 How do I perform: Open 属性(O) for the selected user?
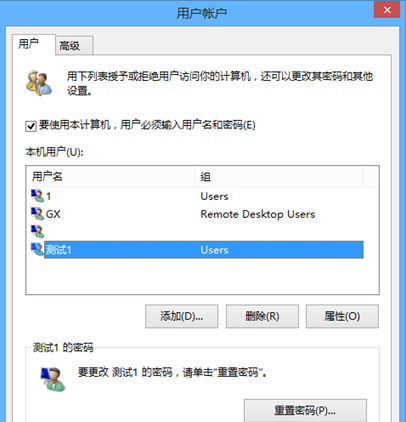[342, 316]
